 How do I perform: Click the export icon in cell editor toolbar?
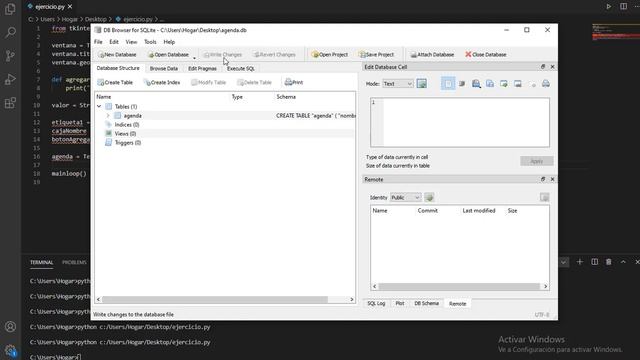[518, 84]
